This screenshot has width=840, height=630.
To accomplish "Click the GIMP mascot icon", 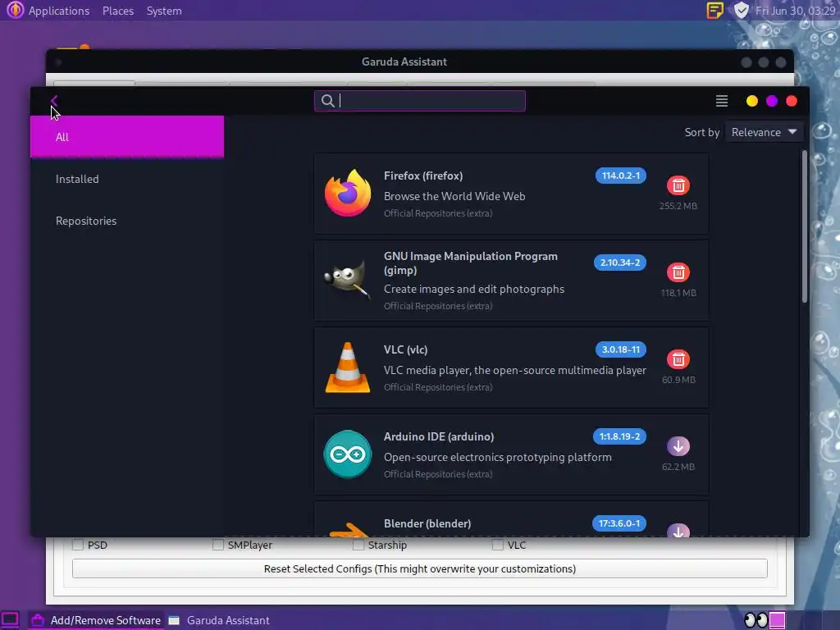I will coord(347,279).
